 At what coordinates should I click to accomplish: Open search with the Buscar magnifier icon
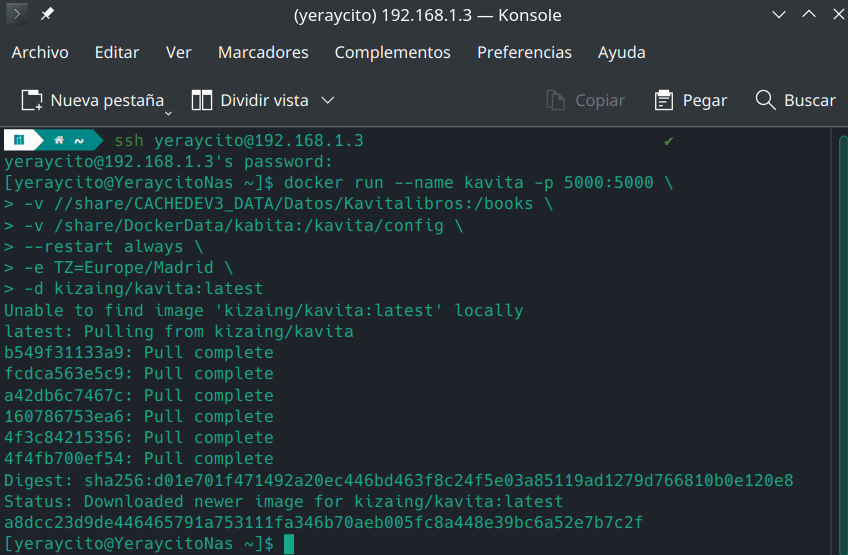coord(766,100)
